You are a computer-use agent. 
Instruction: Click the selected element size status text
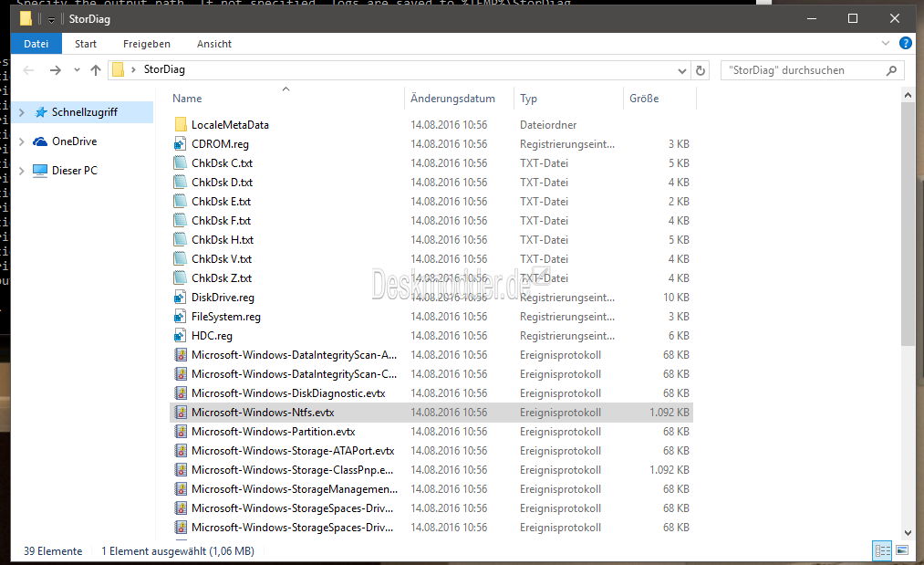178,550
